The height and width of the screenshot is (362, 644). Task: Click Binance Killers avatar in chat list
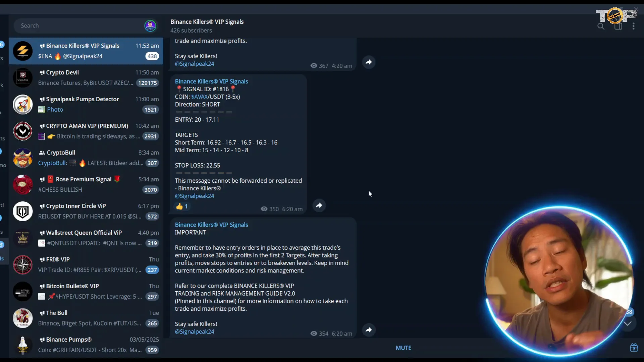click(23, 51)
